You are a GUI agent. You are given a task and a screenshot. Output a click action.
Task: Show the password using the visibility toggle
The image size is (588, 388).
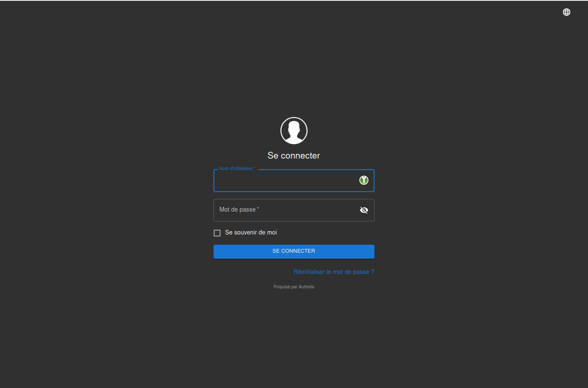pyautogui.click(x=364, y=210)
